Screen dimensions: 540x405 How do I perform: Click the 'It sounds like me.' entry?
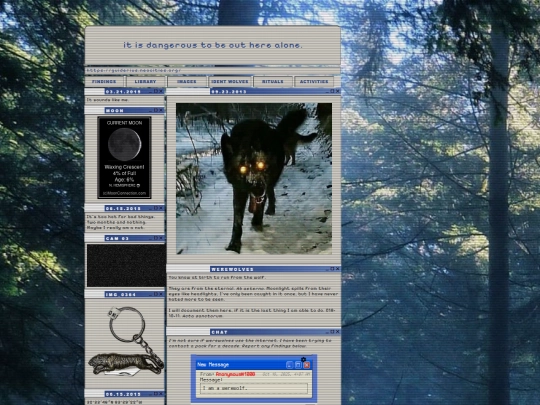[107, 100]
